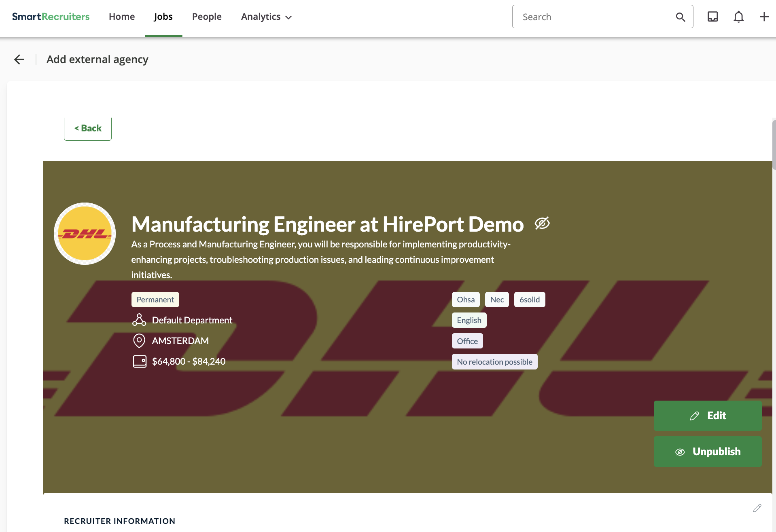The height and width of the screenshot is (532, 776).
Task: Click the $64,800 - $84,240 salary range
Action: point(189,361)
